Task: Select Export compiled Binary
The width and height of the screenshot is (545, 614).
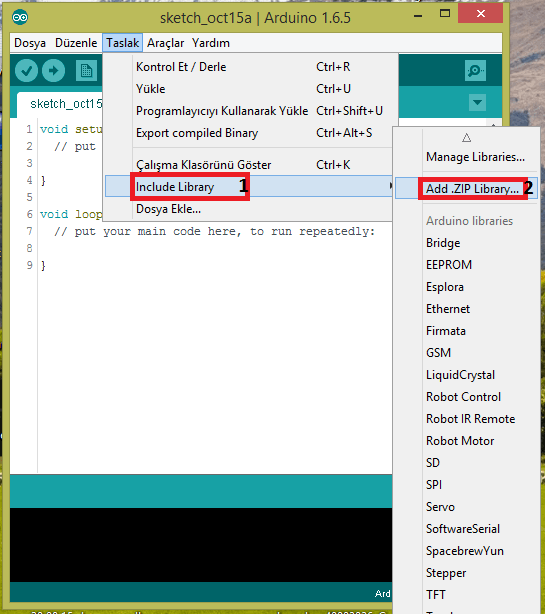Action: [249, 133]
